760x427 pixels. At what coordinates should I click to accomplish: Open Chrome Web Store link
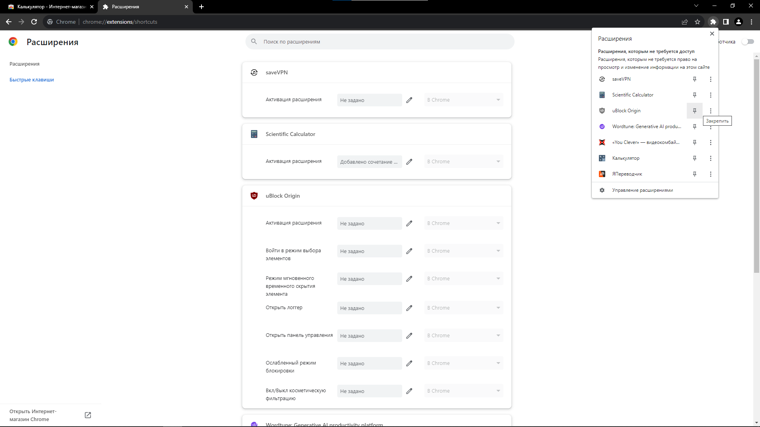(x=50, y=415)
